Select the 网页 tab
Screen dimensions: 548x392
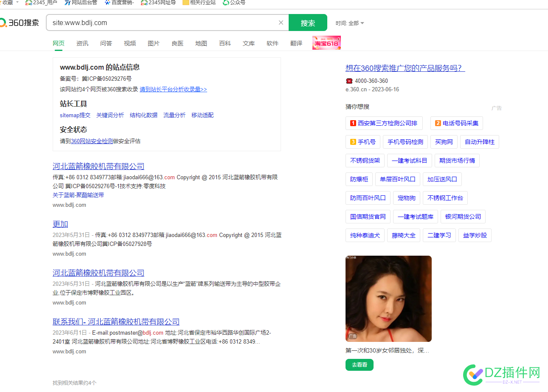59,43
